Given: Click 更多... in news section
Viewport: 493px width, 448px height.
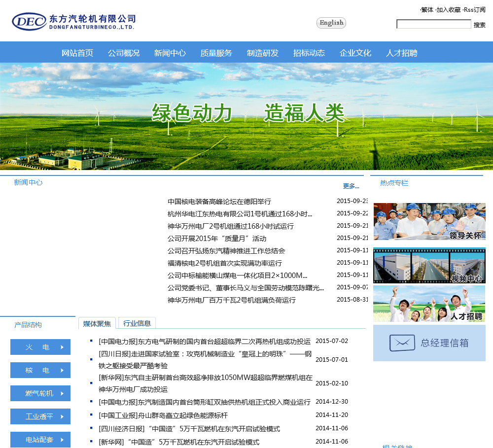Looking at the screenshot, I should [351, 186].
